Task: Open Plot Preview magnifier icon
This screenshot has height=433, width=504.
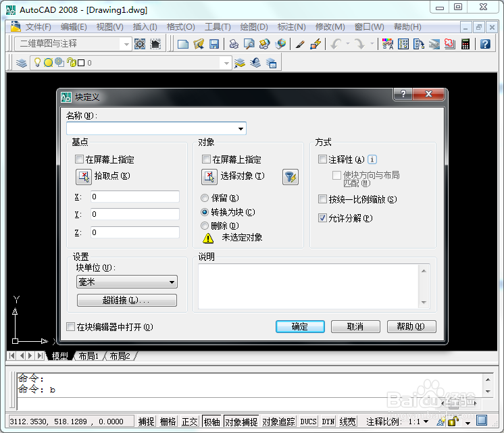Action: (x=249, y=44)
